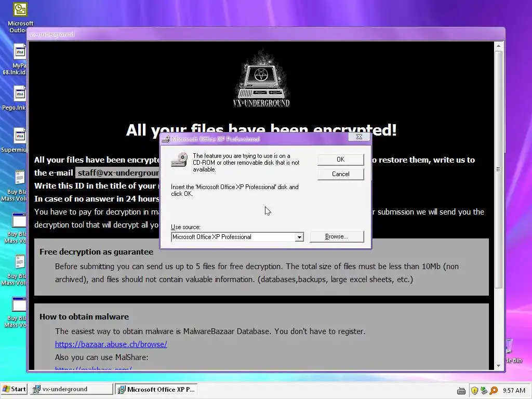Click the "How to obtain malware" heading
Image resolution: width=532 pixels, height=399 pixels.
(84, 316)
